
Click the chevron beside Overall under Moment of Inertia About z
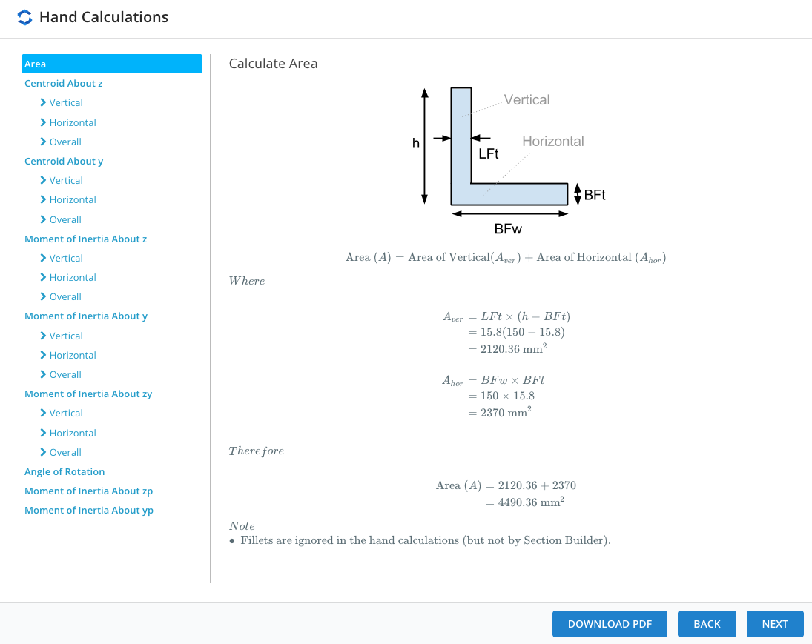[43, 296]
